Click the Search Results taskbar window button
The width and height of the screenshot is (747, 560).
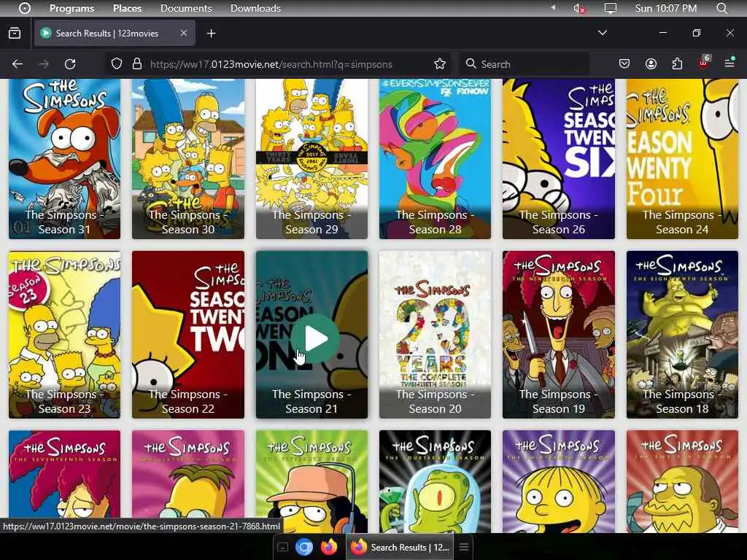pos(401,547)
